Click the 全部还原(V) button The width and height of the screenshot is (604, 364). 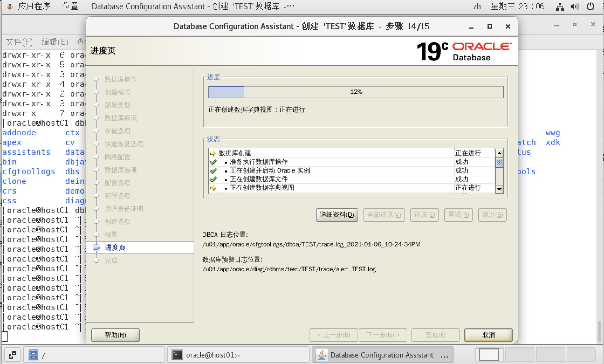(x=384, y=215)
